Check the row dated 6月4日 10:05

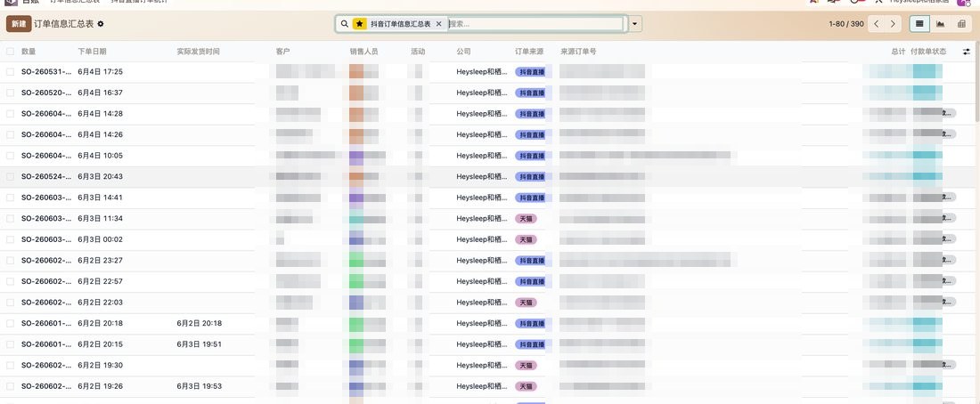point(10,156)
